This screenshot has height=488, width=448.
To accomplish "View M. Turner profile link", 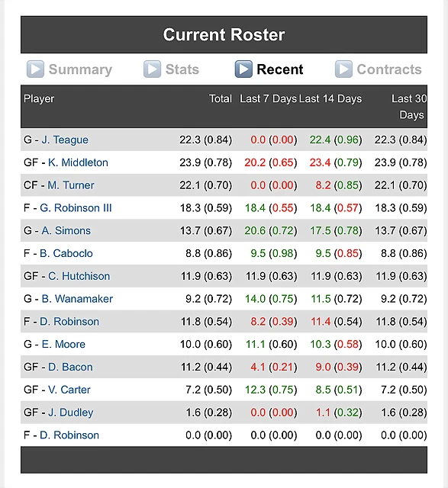I will [71, 185].
